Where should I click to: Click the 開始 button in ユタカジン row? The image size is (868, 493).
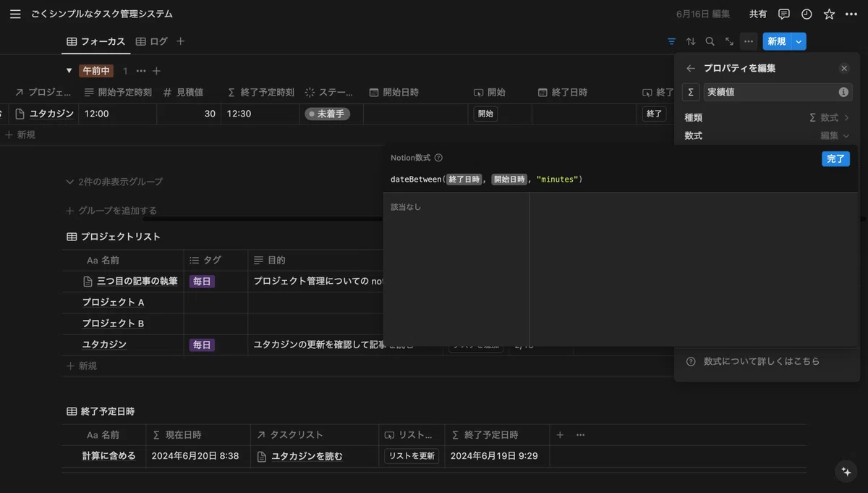(x=485, y=114)
